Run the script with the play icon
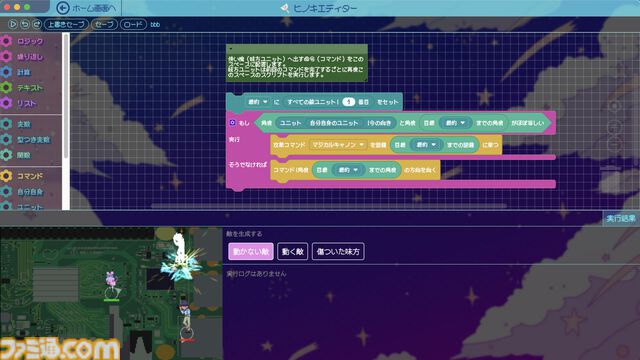 (x=13, y=24)
